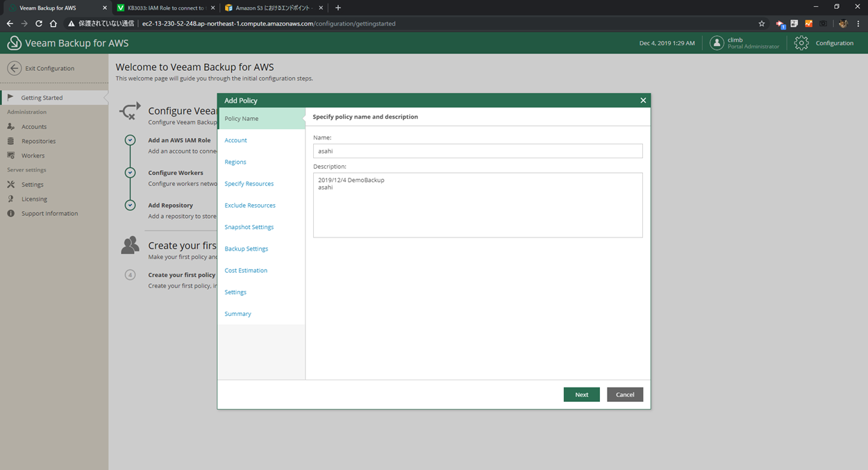The height and width of the screenshot is (470, 868).
Task: Click the Repositories sidebar icon
Action: tap(10, 141)
